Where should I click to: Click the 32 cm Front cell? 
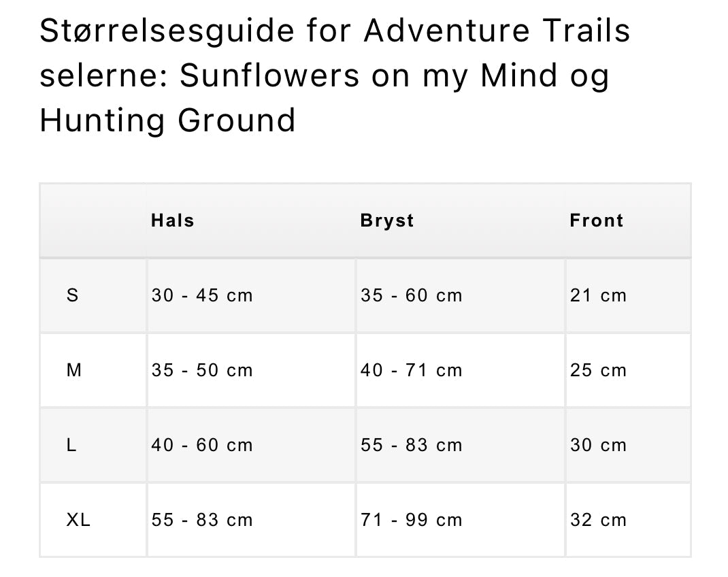[x=599, y=520]
